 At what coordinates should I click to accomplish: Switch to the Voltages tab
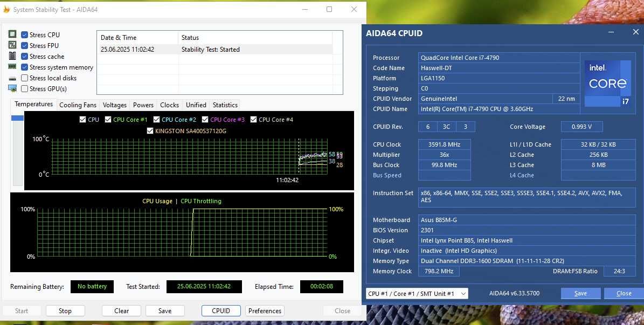point(115,105)
